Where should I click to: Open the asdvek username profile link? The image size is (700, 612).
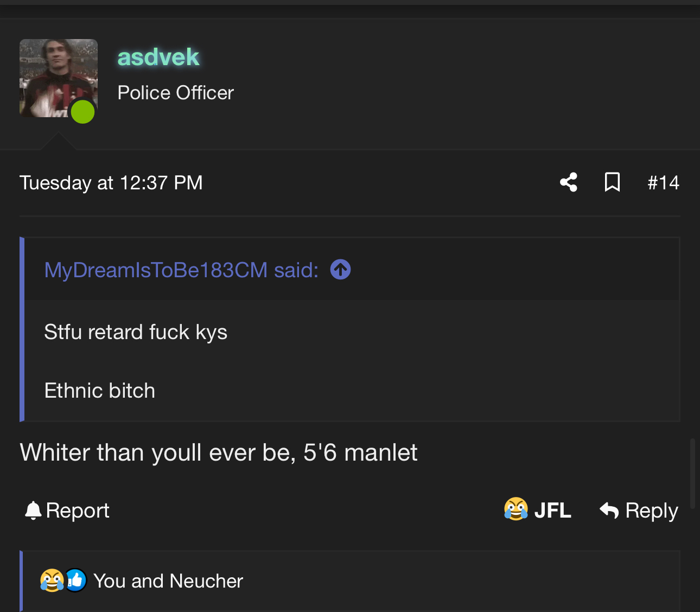point(158,57)
